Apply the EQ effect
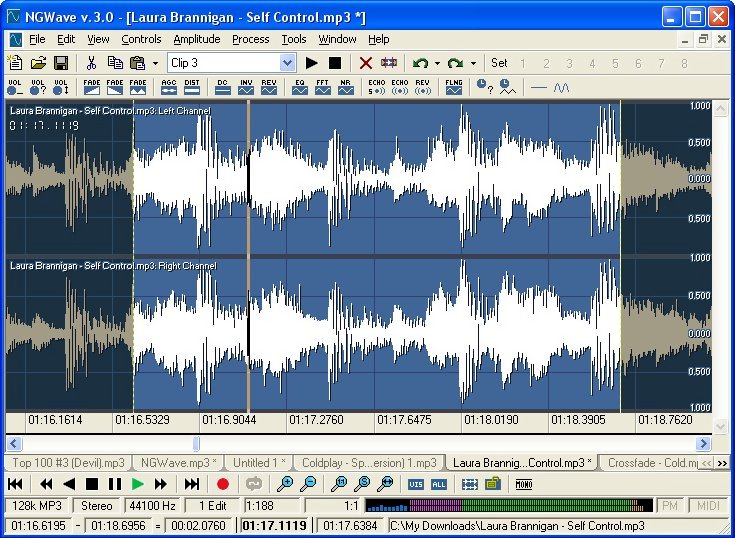This screenshot has width=735, height=538. tap(299, 87)
